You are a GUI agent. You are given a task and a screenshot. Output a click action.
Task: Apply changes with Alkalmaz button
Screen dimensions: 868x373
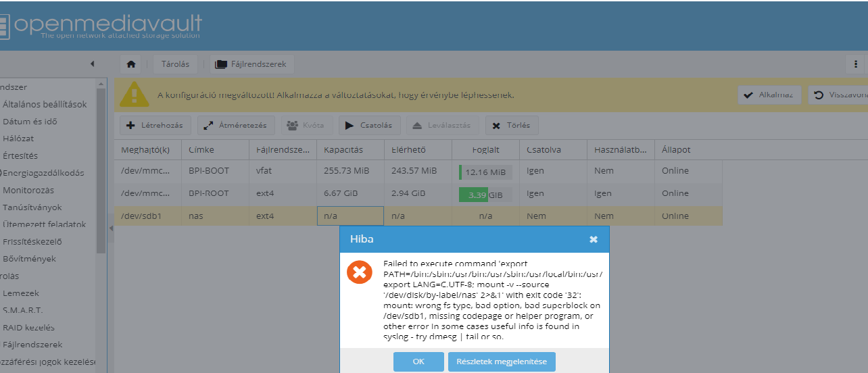coord(769,95)
